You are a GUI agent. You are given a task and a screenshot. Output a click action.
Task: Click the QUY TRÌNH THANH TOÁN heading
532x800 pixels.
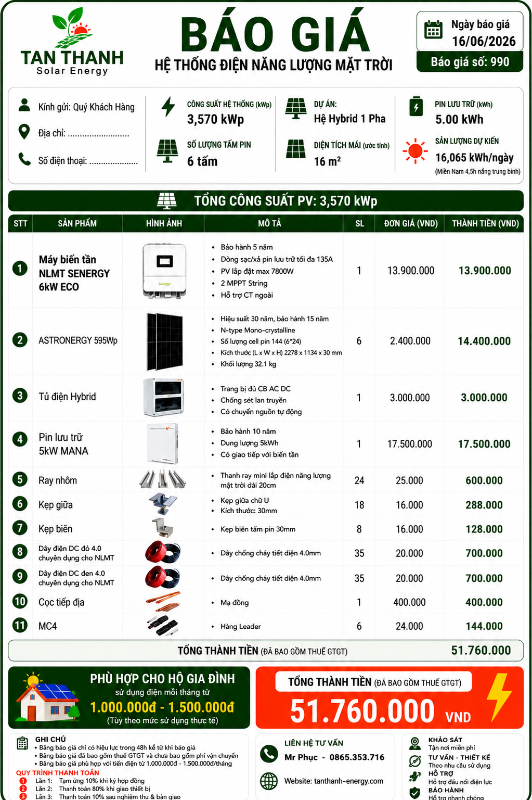tap(57, 773)
